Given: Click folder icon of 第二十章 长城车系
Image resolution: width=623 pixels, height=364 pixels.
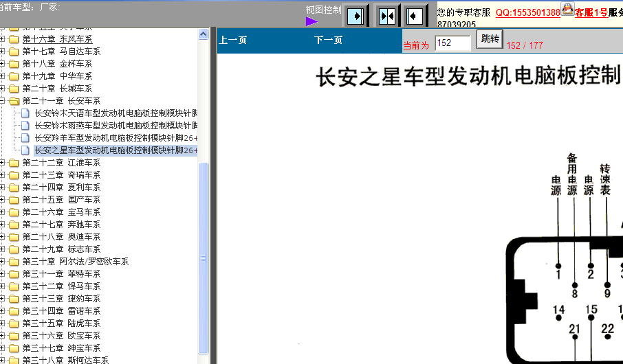Looking at the screenshot, I should click(14, 88).
